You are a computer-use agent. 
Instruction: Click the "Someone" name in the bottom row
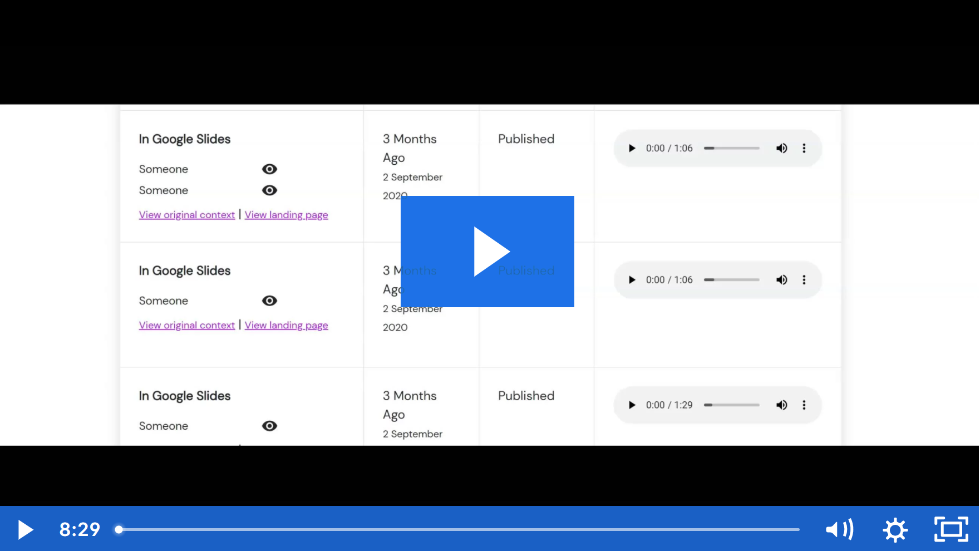tap(164, 426)
